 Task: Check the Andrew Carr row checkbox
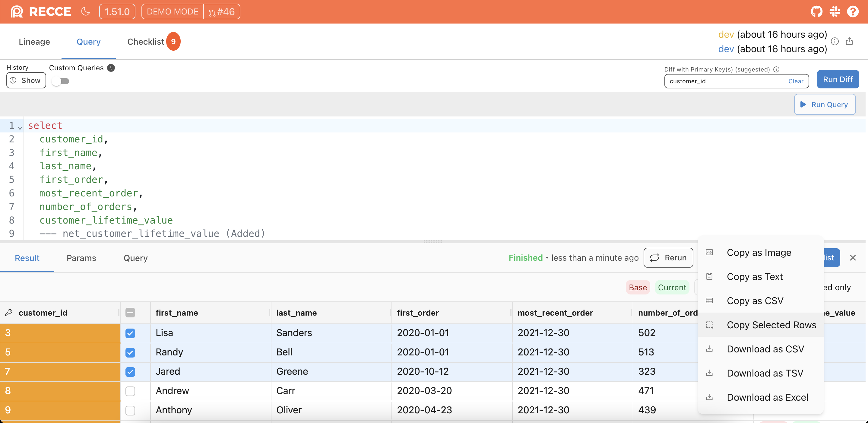130,391
